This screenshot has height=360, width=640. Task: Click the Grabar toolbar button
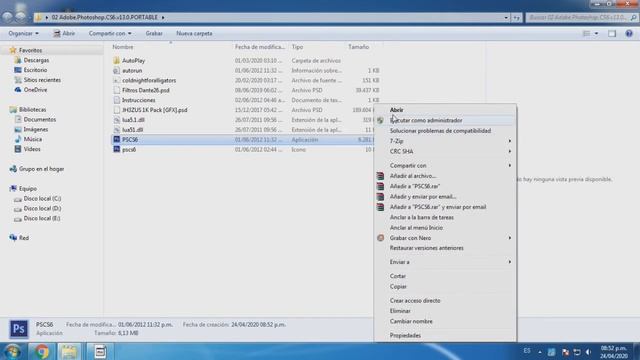point(154,33)
